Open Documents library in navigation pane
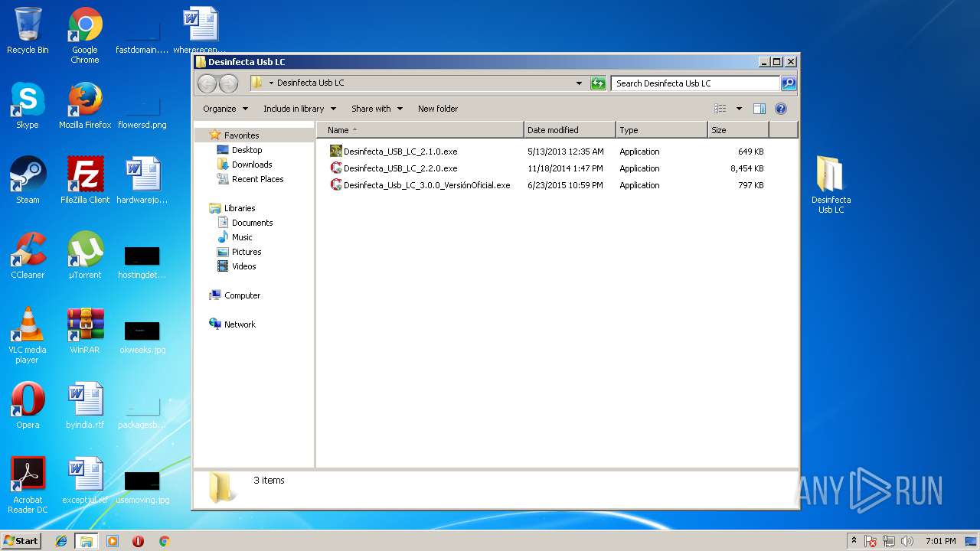 pos(245,223)
